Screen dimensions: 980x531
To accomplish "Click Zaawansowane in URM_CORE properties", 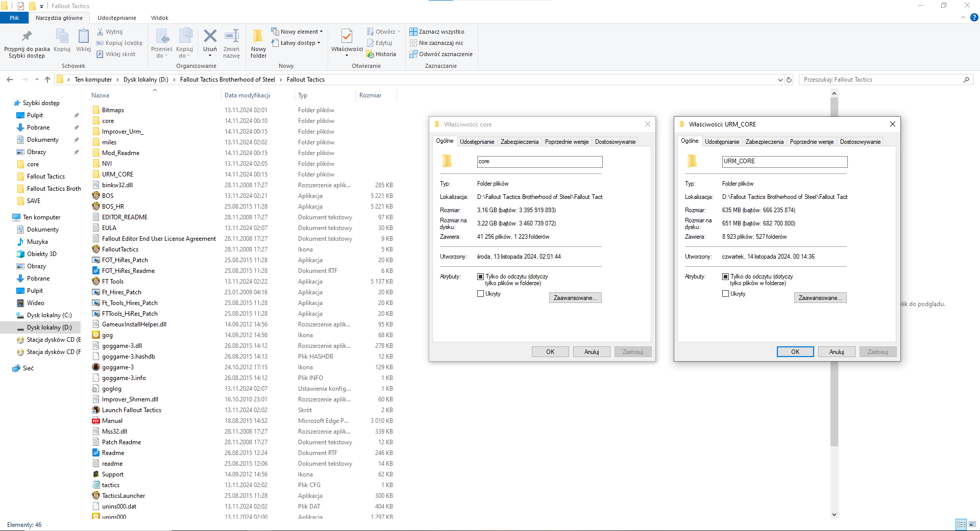I will tap(820, 298).
